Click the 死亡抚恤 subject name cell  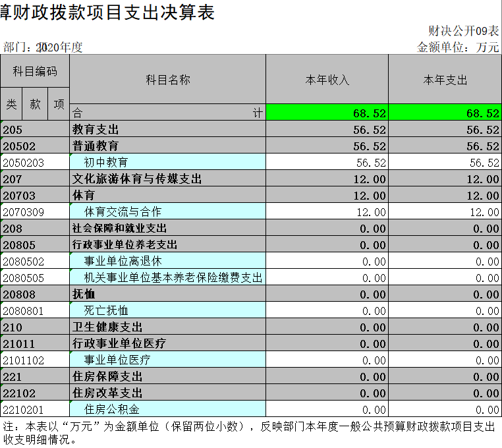(167, 310)
